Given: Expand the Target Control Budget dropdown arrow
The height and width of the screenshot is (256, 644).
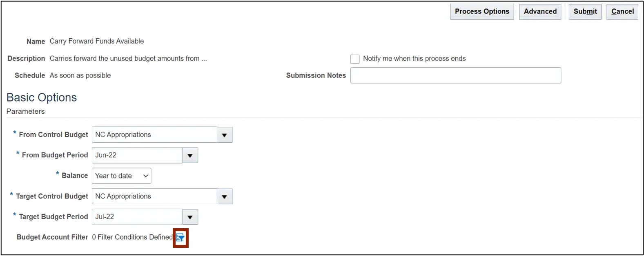Looking at the screenshot, I should pos(225,196).
